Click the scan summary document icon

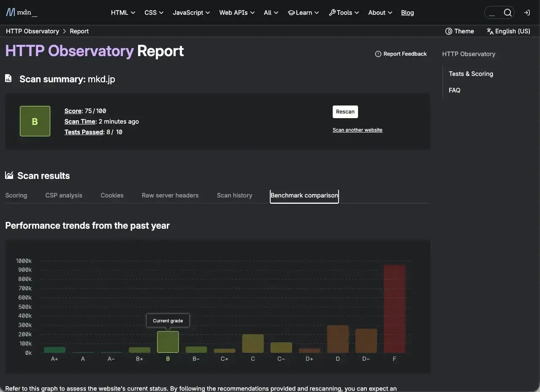point(8,78)
